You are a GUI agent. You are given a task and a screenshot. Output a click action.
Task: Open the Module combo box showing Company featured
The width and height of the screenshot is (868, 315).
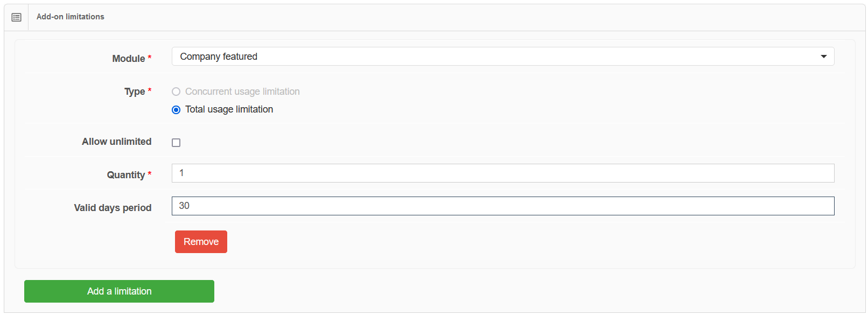pyautogui.click(x=503, y=57)
